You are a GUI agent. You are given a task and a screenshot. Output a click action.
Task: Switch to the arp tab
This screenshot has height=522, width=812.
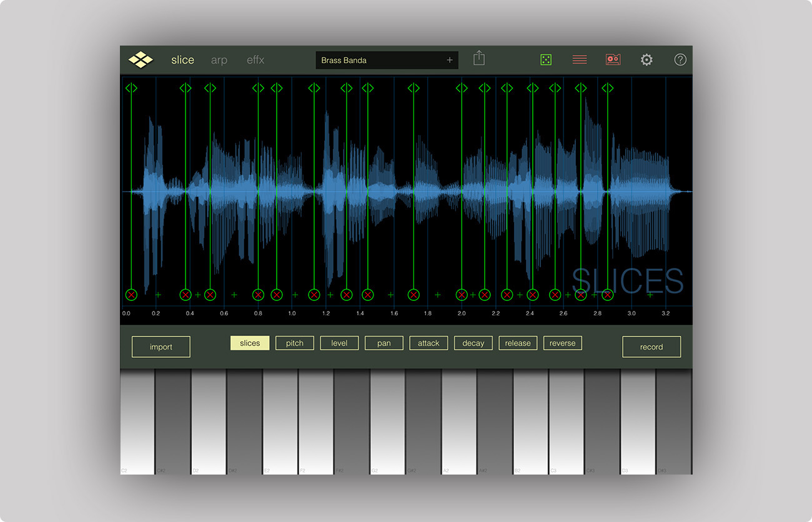click(x=219, y=60)
